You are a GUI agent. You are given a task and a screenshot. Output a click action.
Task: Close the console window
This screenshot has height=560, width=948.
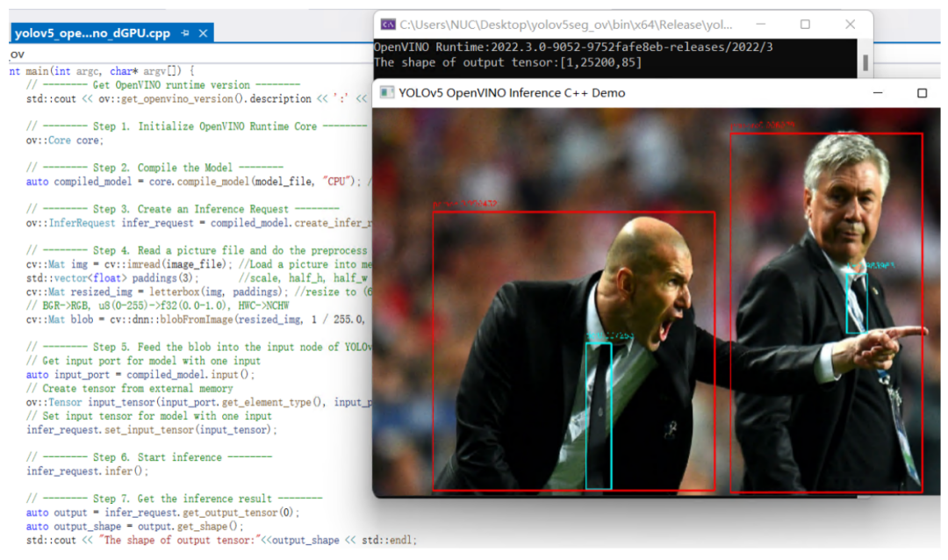(850, 25)
